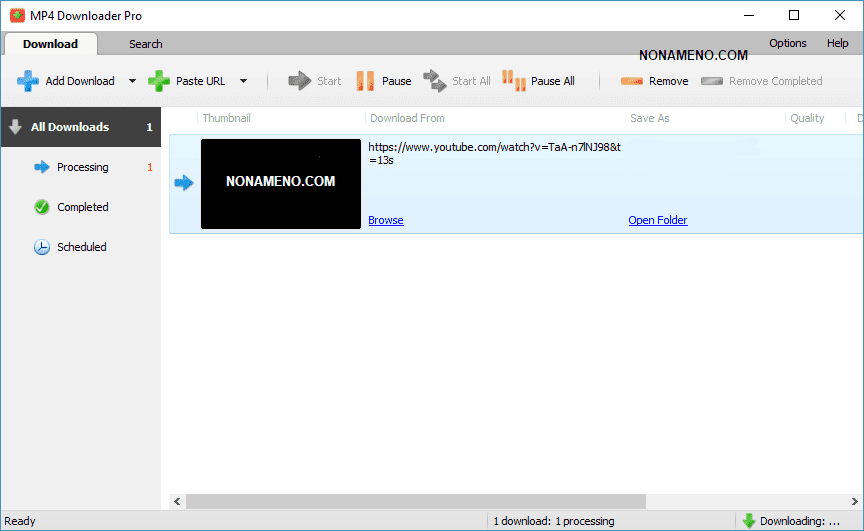Click the Remove Completed toolbar button
Viewport: 864px width, 531px height.
point(762,81)
